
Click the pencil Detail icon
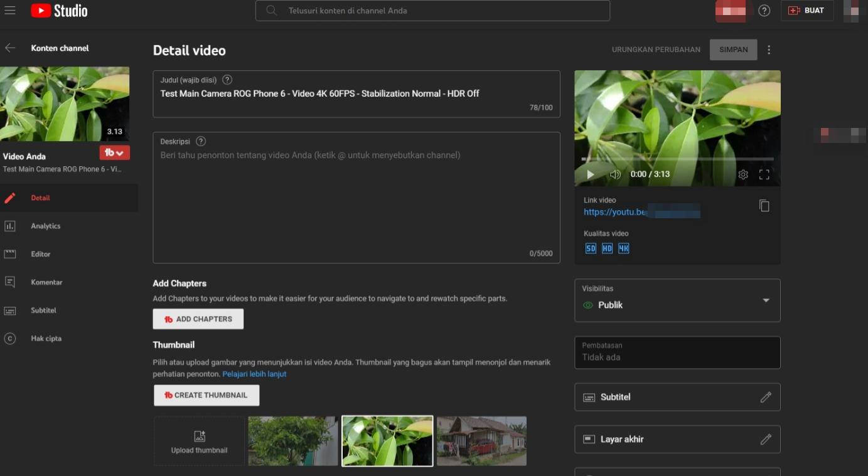click(x=10, y=198)
